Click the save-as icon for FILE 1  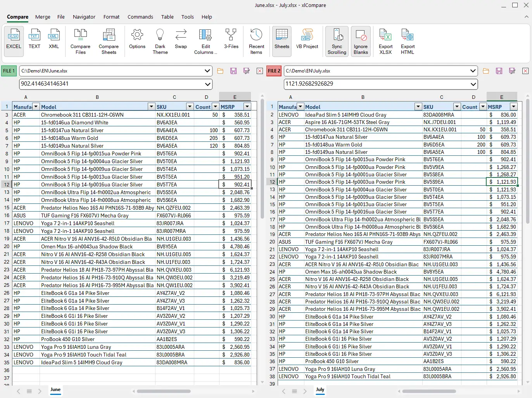[246, 71]
